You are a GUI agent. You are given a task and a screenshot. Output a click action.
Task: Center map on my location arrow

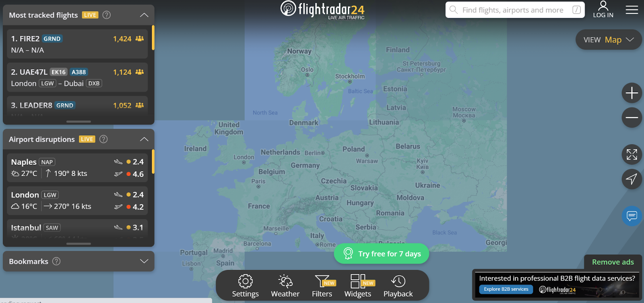tap(632, 179)
